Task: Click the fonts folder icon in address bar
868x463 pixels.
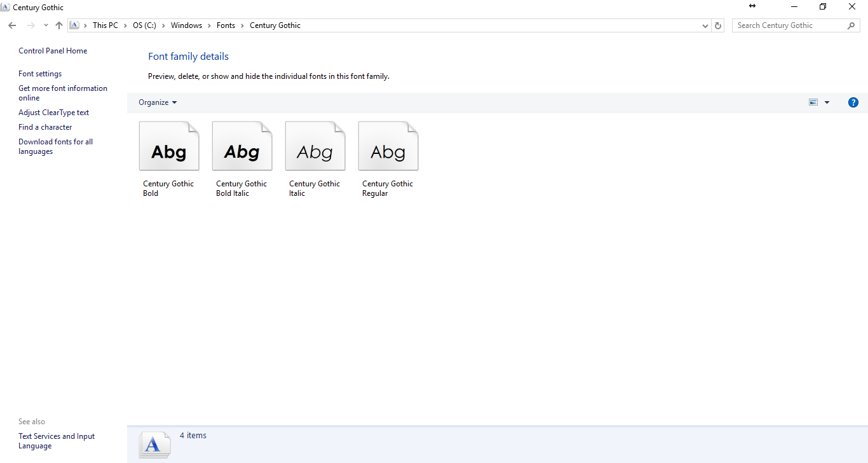Action: 74,25
